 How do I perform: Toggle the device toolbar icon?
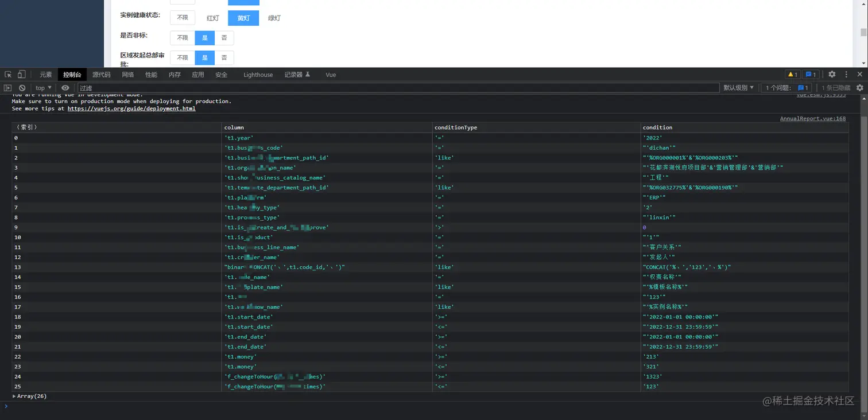click(21, 75)
